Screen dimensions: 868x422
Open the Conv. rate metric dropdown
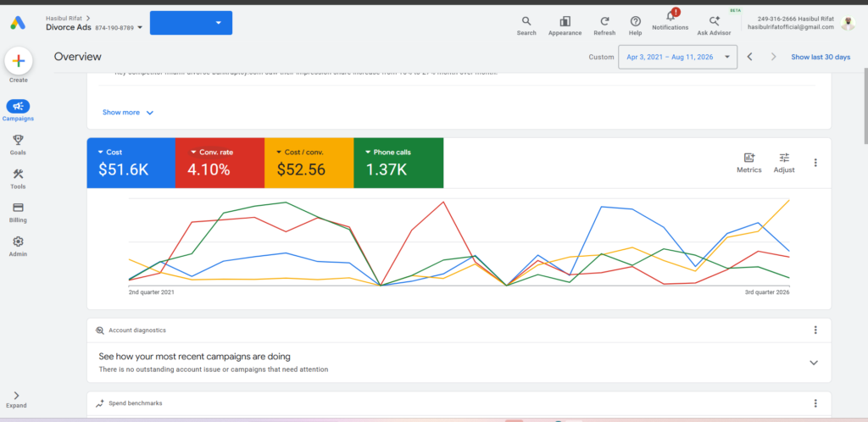193,152
